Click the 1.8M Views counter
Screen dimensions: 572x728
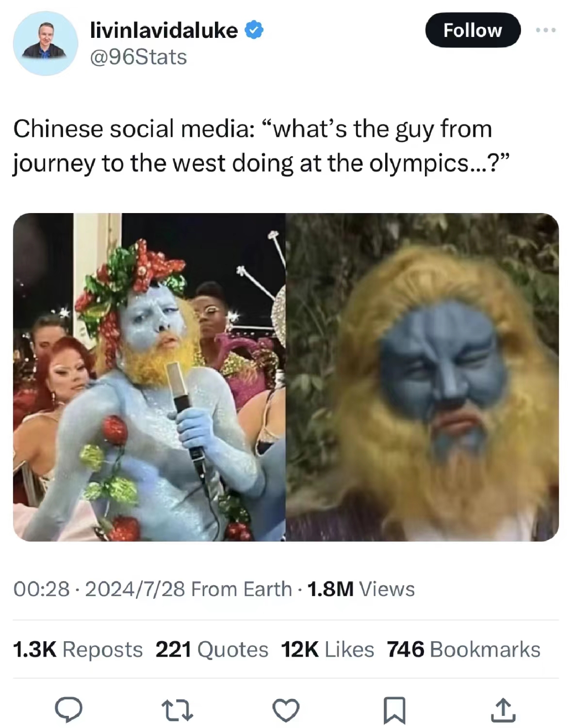[361, 589]
